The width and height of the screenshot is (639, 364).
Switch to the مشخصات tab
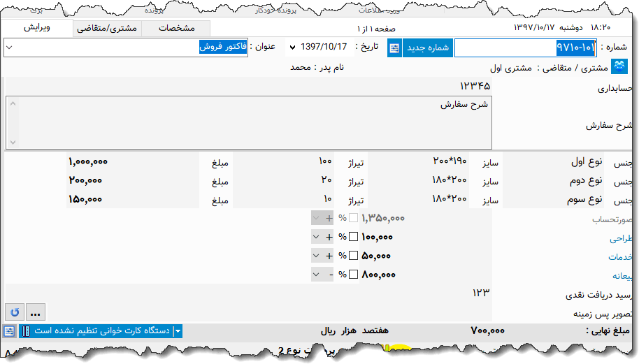tap(177, 29)
